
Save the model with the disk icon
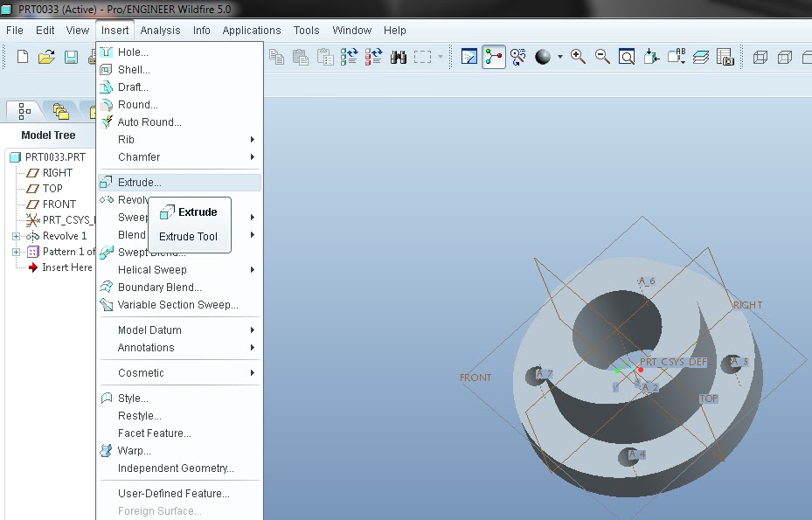(x=71, y=57)
